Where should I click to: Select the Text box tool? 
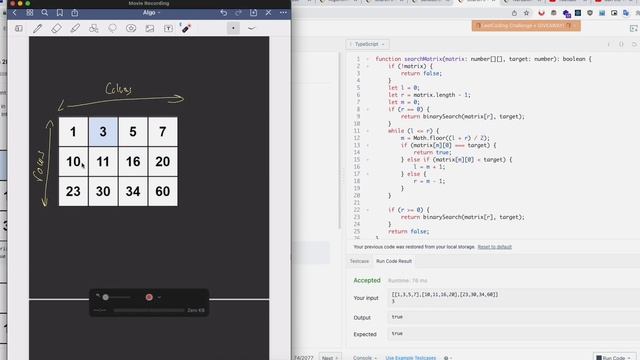pyautogui.click(x=168, y=28)
